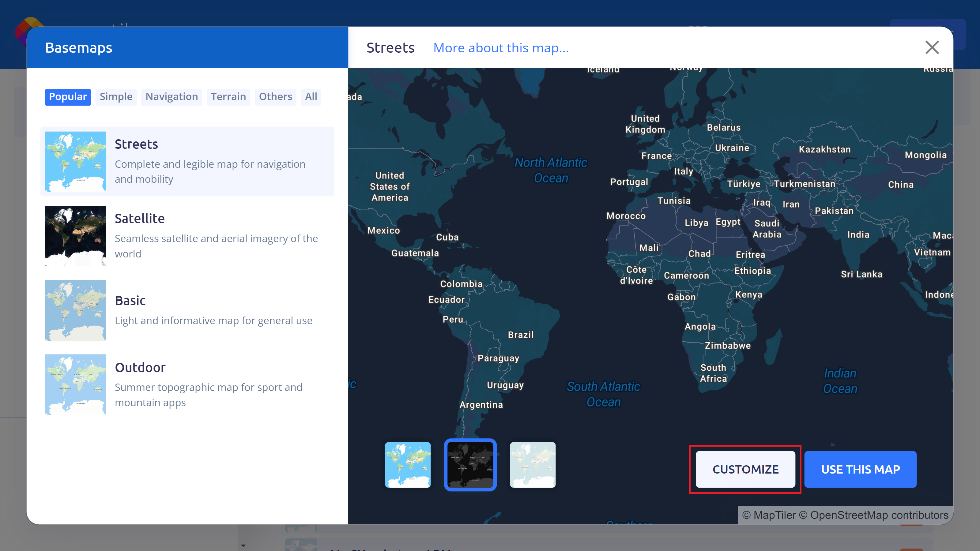Image resolution: width=980 pixels, height=551 pixels.
Task: Switch to the Others category tab
Action: 275,97
